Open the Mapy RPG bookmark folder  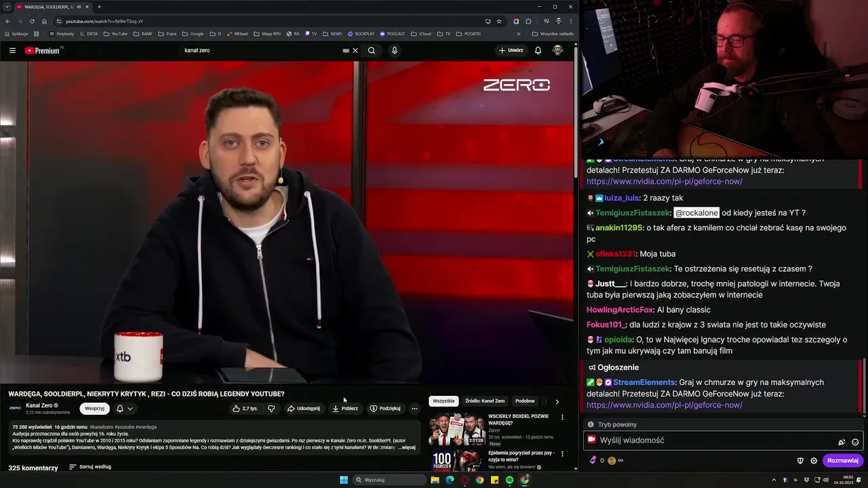pyautogui.click(x=267, y=33)
